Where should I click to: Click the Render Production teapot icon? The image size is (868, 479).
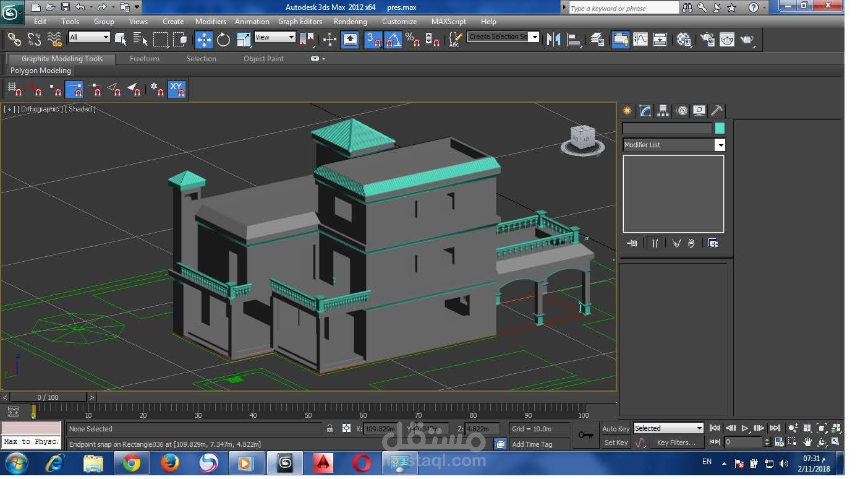click(747, 40)
